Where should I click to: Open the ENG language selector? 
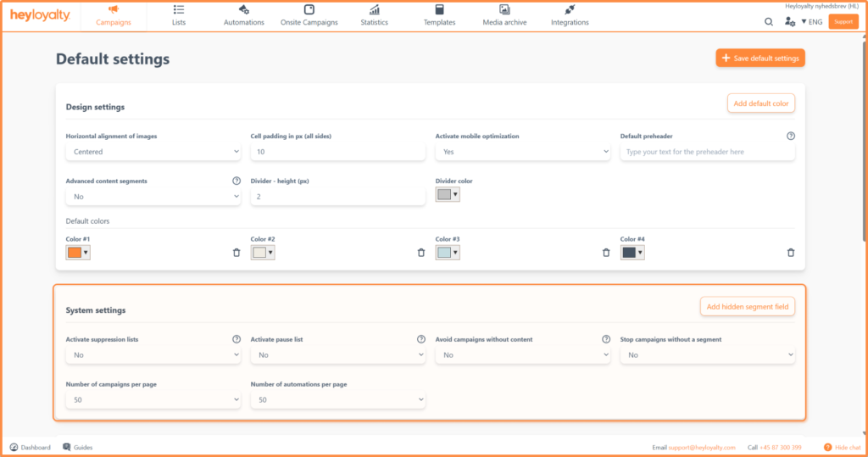point(811,21)
